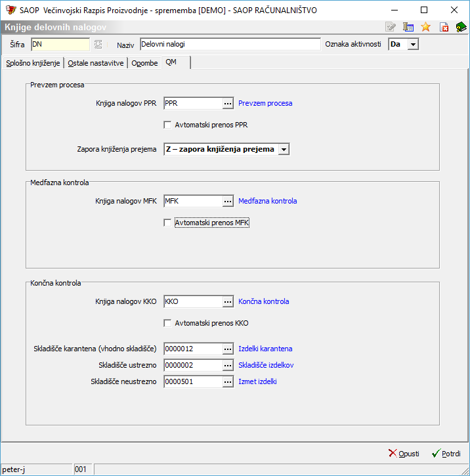
Task: Click the Skladišče ustrezno 0000002 field
Action: pyautogui.click(x=193, y=365)
